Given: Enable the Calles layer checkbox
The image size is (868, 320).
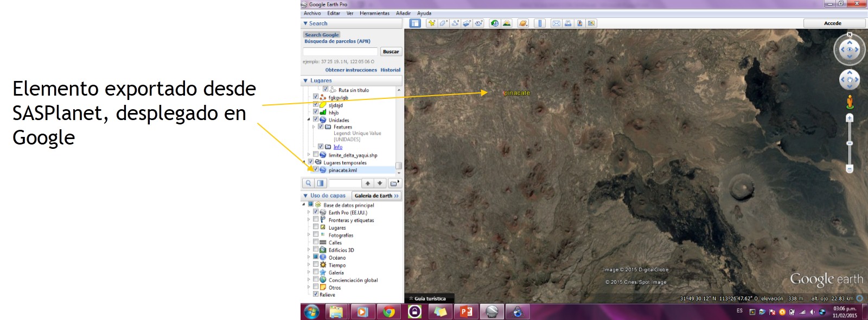Looking at the screenshot, I should click(x=316, y=242).
